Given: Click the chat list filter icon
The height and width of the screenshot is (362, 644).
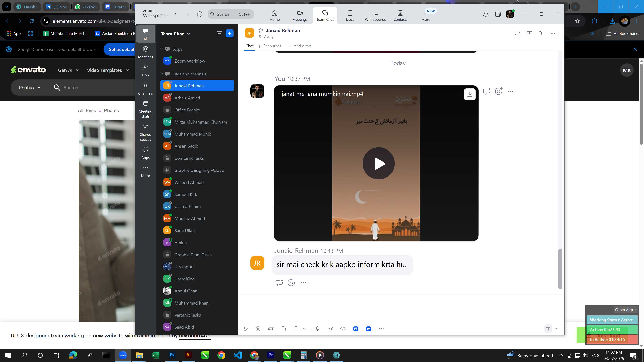Looking at the screenshot, I should tap(219, 33).
